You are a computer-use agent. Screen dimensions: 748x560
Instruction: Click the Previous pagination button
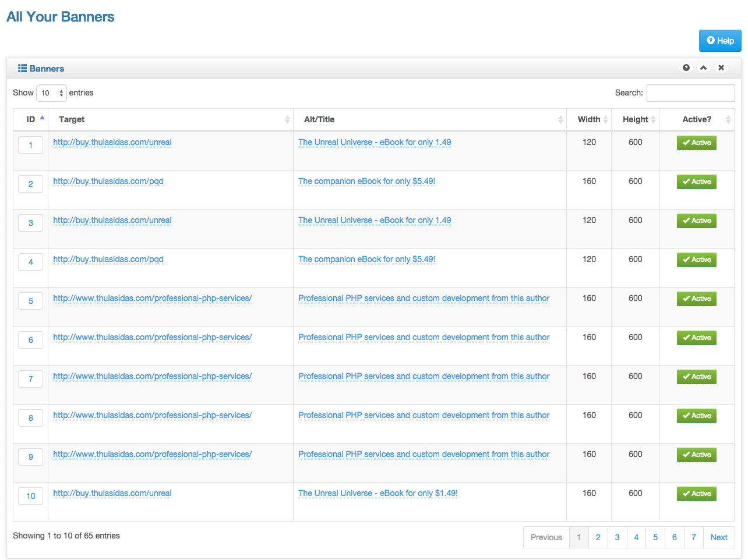point(546,537)
